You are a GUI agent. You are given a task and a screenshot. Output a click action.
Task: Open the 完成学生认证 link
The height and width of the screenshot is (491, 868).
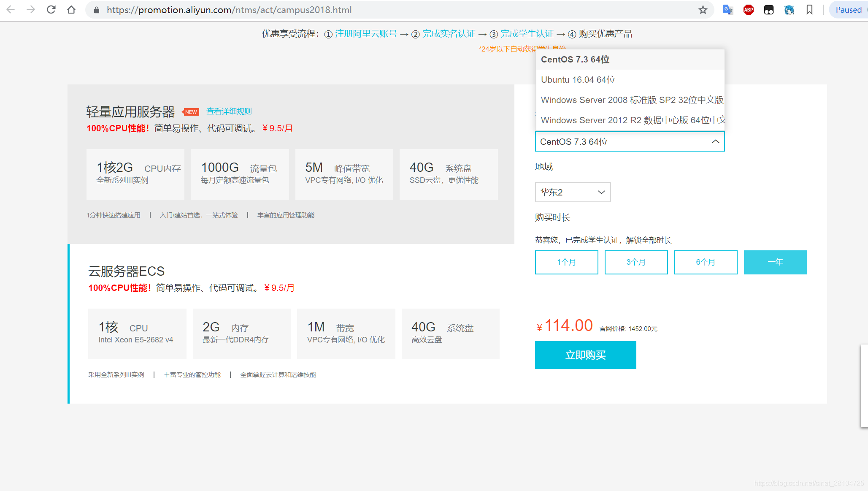(527, 34)
